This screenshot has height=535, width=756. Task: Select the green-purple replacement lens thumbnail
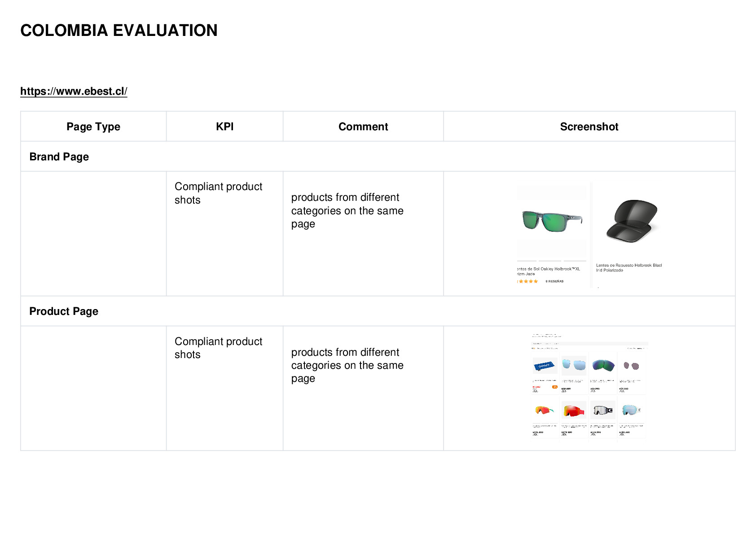point(603,365)
